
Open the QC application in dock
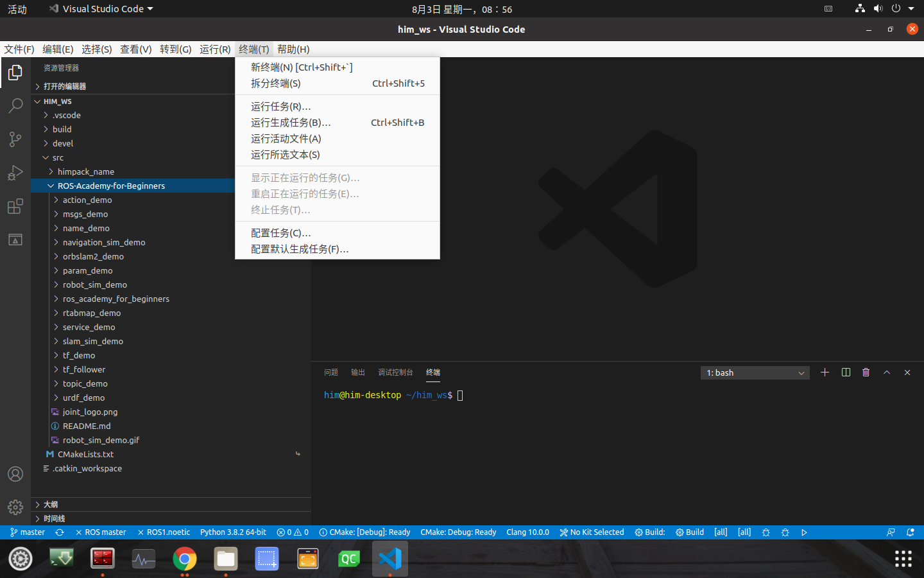coord(349,559)
